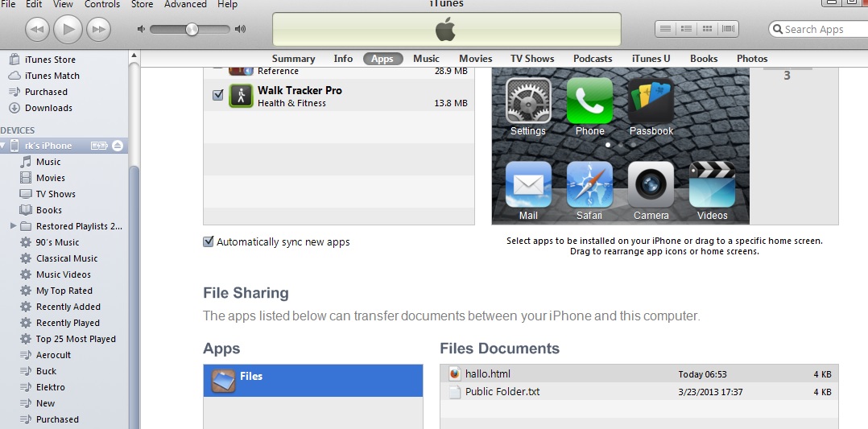Switch to the Info tab
Image resolution: width=868 pixels, height=429 pixels.
[343, 59]
